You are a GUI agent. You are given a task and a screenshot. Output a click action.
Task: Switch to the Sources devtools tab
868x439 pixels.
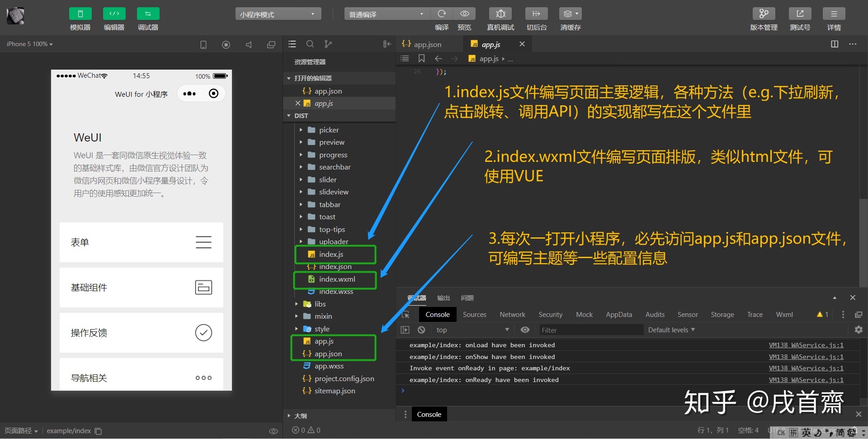click(474, 314)
